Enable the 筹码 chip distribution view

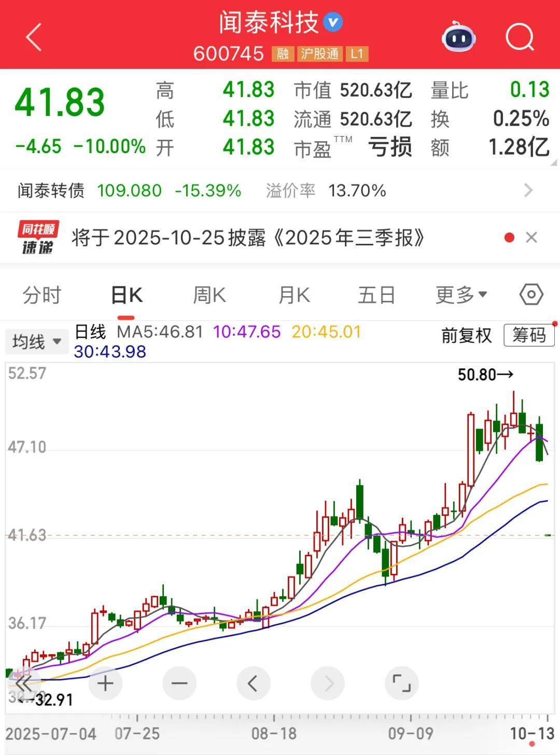pyautogui.click(x=529, y=336)
